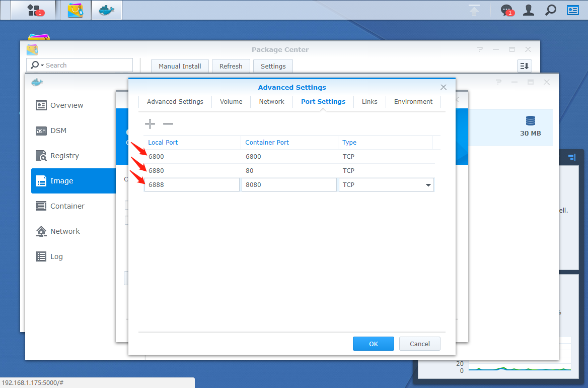Switch to Docker app in taskbar
The image size is (588, 388).
(x=107, y=10)
